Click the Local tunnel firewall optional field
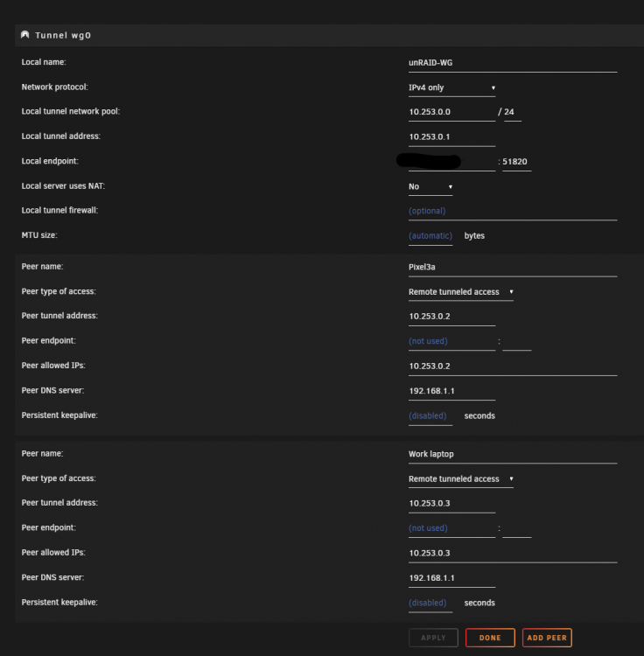The height and width of the screenshot is (656, 644). tap(513, 212)
